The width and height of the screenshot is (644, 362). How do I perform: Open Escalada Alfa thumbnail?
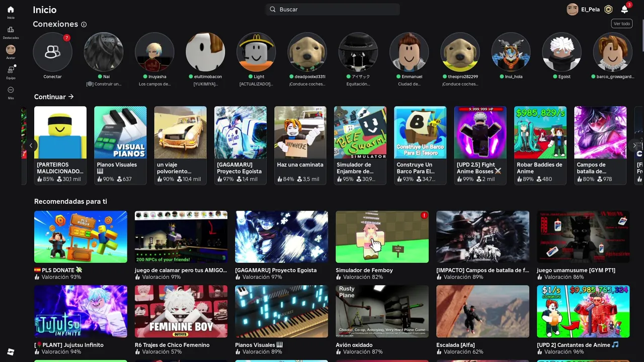pyautogui.click(x=483, y=311)
